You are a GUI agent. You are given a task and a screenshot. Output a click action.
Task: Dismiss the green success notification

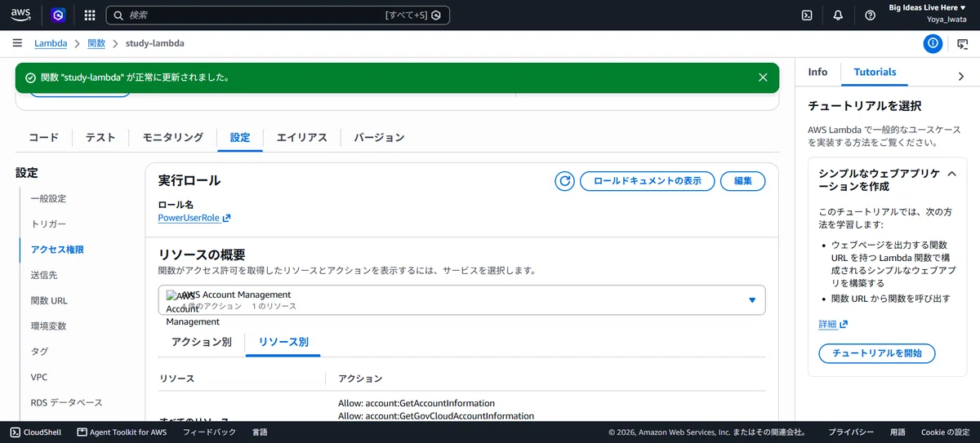763,78
